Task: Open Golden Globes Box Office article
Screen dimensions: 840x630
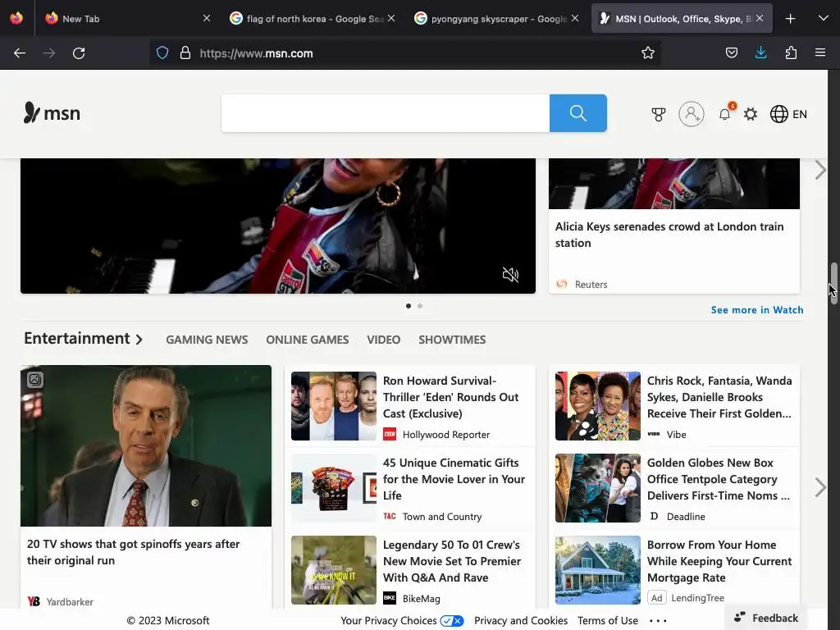Action: coord(719,479)
